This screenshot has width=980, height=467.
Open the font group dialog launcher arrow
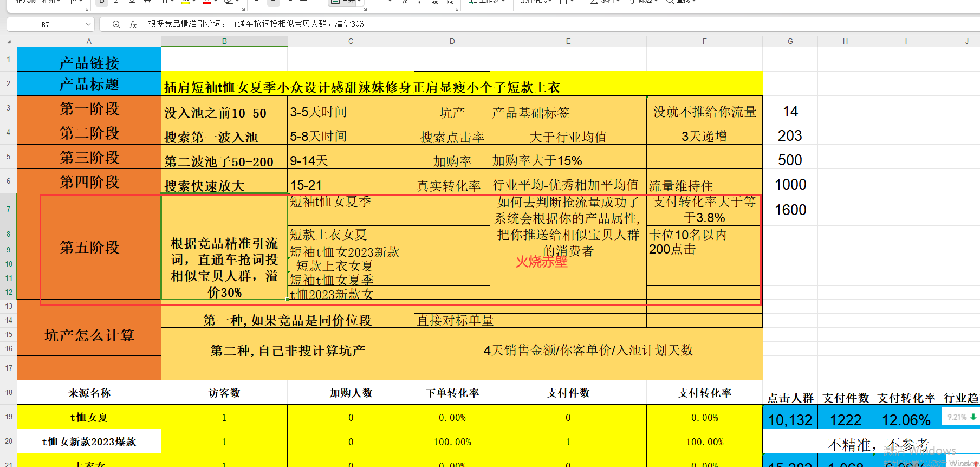pos(243,9)
